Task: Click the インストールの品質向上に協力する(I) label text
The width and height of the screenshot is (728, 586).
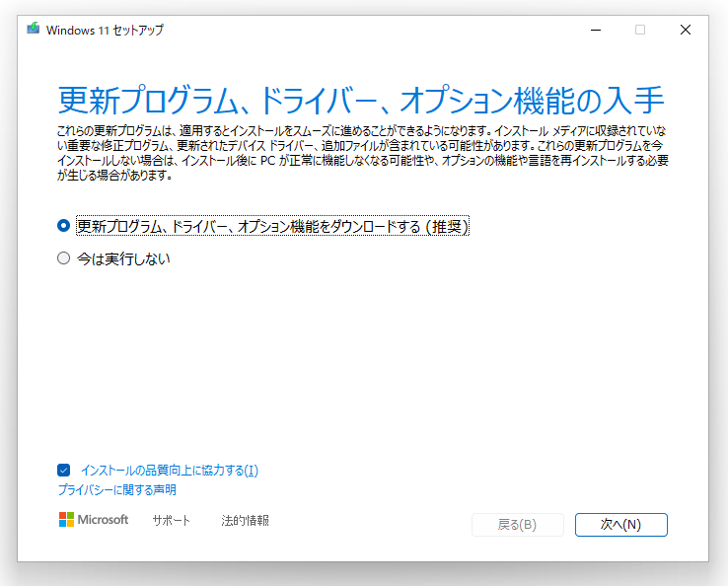Action: point(170,471)
